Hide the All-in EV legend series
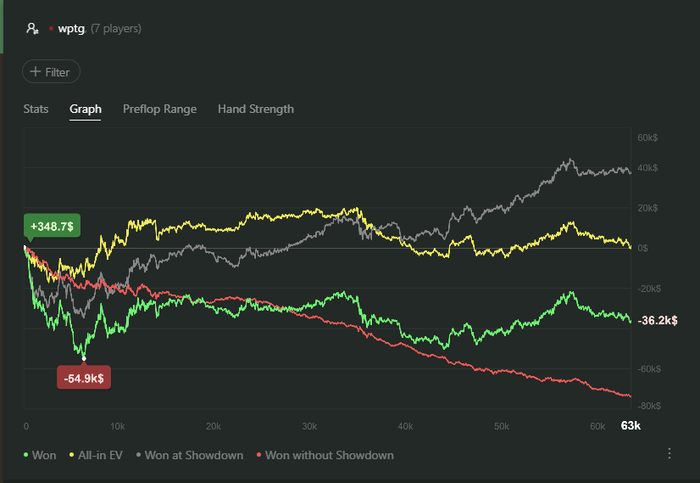The height and width of the screenshot is (483, 700). tap(98, 455)
